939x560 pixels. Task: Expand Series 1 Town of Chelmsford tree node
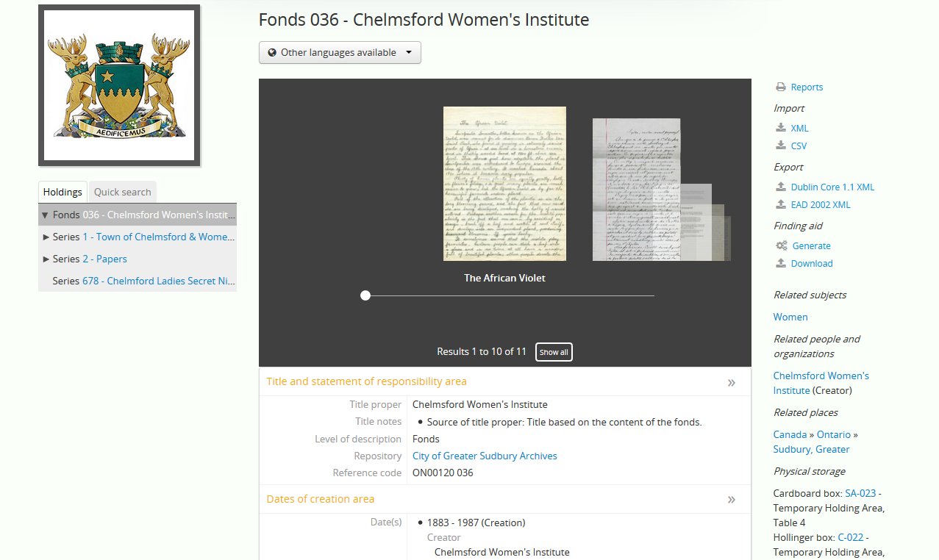tap(46, 237)
